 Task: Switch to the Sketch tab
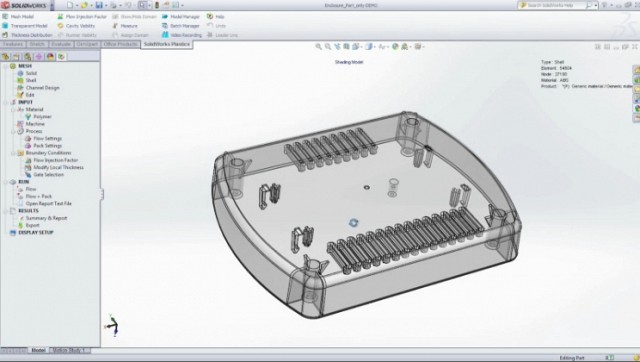tap(37, 44)
